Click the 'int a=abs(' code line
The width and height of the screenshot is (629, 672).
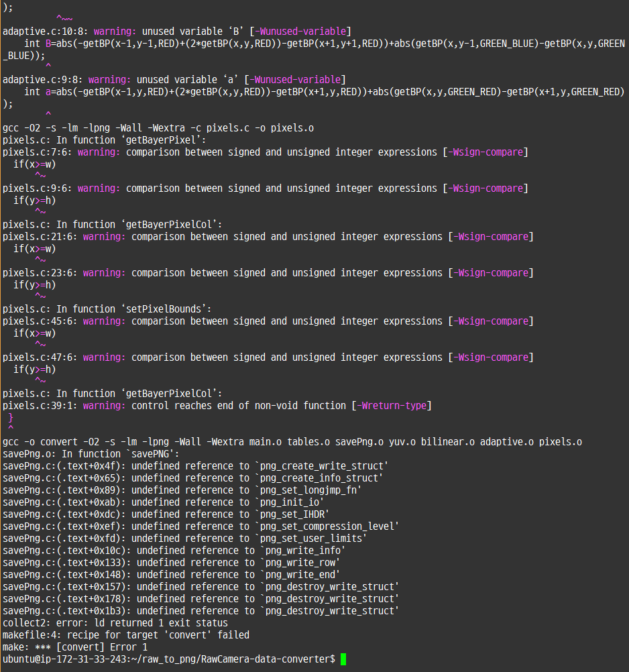click(314, 98)
